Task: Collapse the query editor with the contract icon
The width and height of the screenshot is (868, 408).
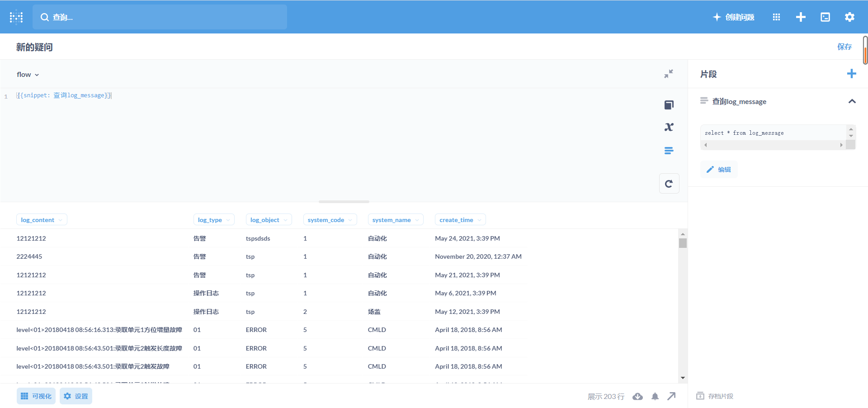Action: point(669,74)
